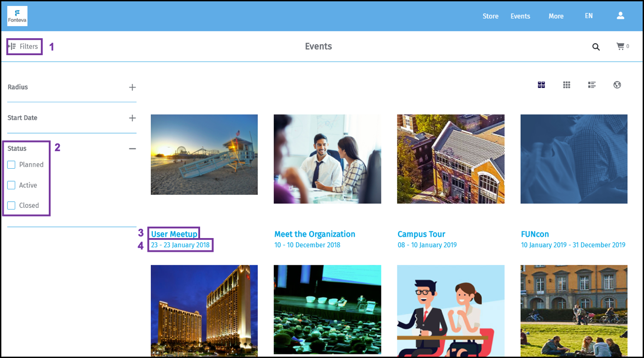Switch to list view icon
The width and height of the screenshot is (644, 358).
click(592, 85)
